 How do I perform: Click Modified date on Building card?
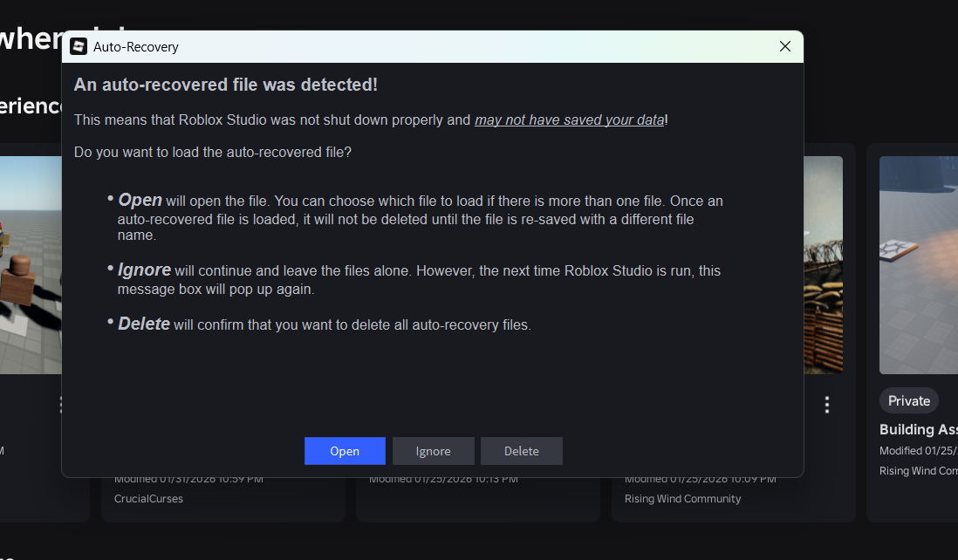(x=918, y=451)
